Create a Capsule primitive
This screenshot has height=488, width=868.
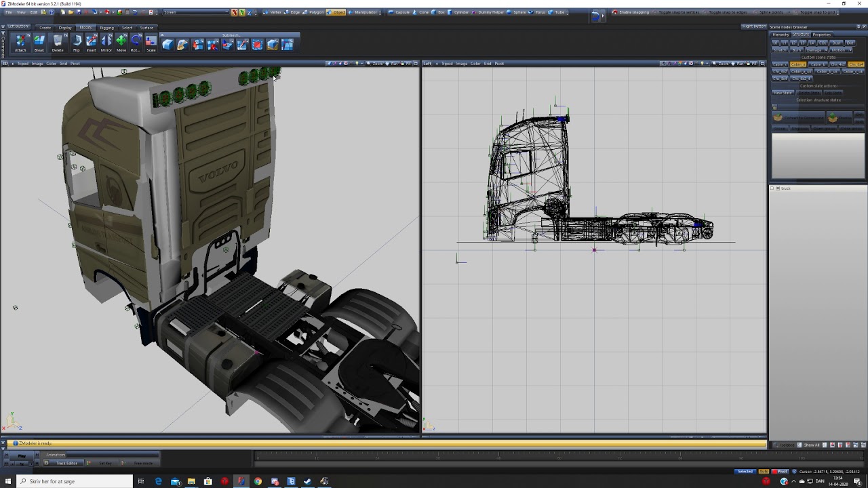[400, 12]
